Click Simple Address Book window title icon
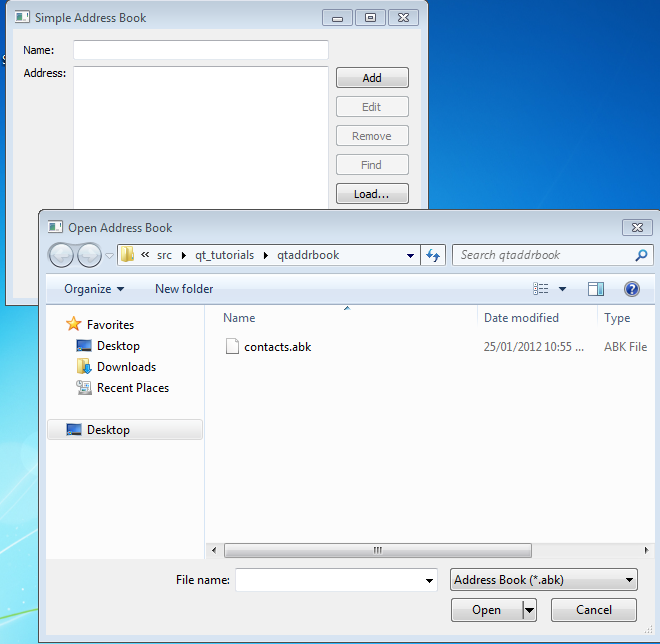660x644 pixels. pyautogui.click(x=22, y=17)
